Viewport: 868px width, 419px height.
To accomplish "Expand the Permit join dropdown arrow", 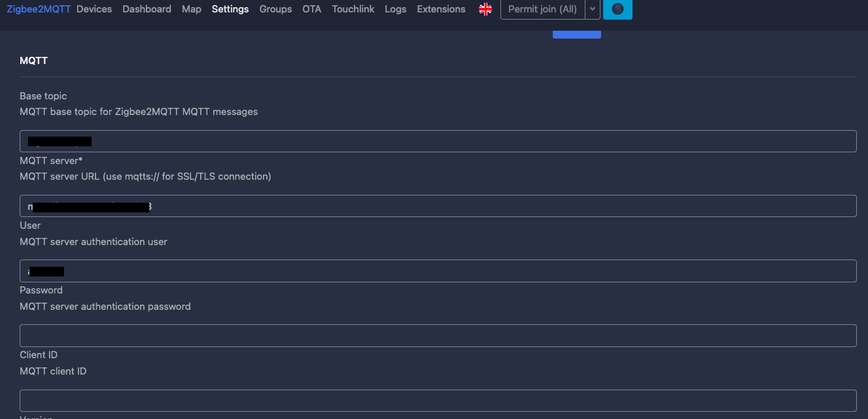I will [592, 9].
